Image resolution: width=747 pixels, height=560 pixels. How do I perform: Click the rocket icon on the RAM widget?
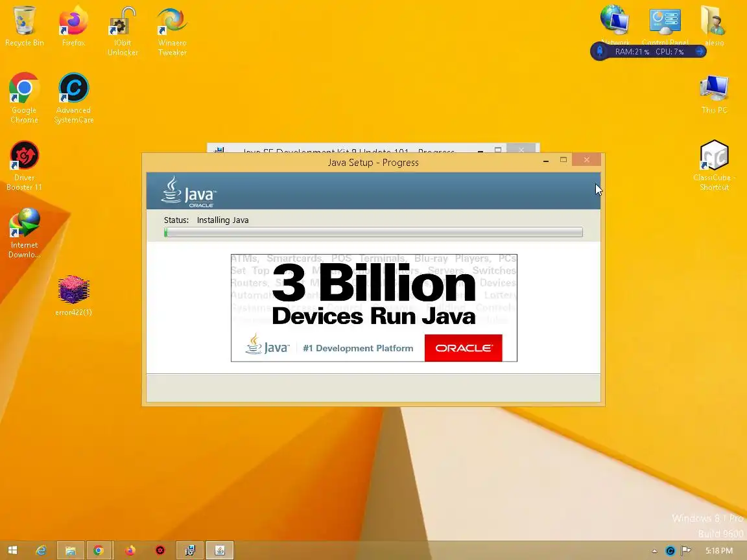click(x=600, y=51)
